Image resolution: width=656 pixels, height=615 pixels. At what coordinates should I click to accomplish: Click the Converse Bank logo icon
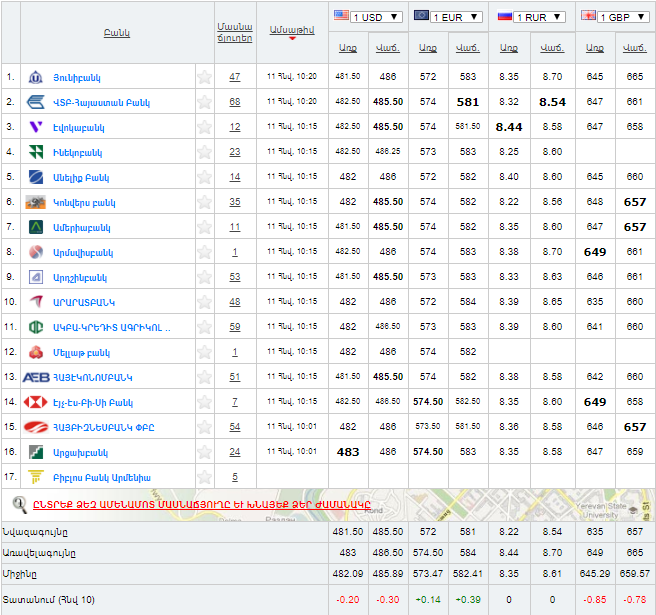(x=36, y=202)
